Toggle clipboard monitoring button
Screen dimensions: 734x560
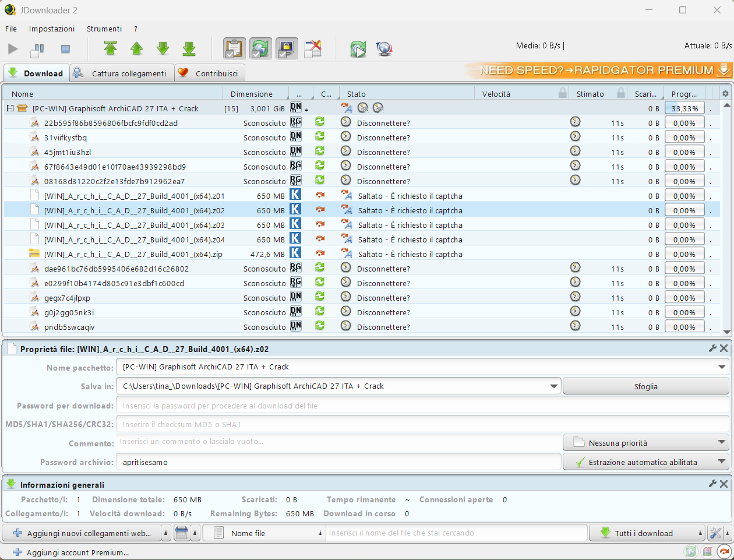[x=234, y=49]
